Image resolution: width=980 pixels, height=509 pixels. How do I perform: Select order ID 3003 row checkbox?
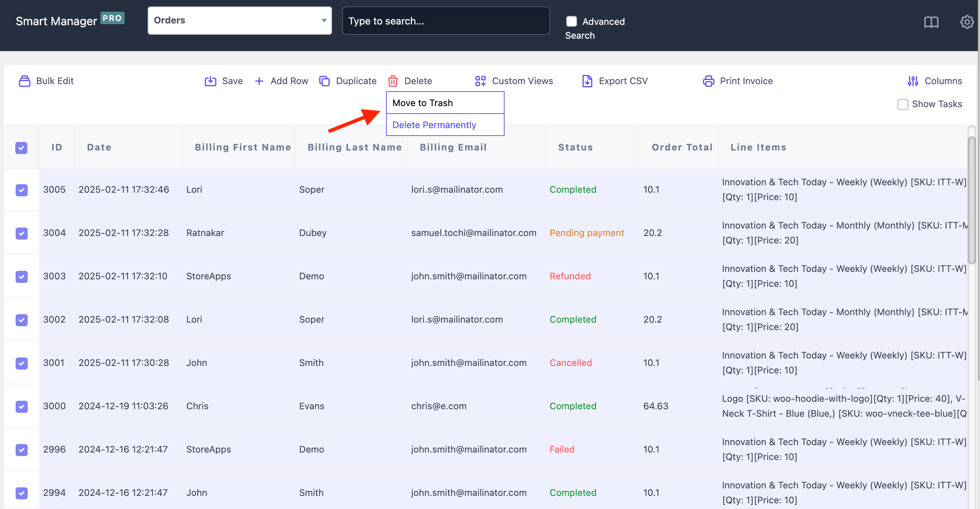(x=21, y=275)
